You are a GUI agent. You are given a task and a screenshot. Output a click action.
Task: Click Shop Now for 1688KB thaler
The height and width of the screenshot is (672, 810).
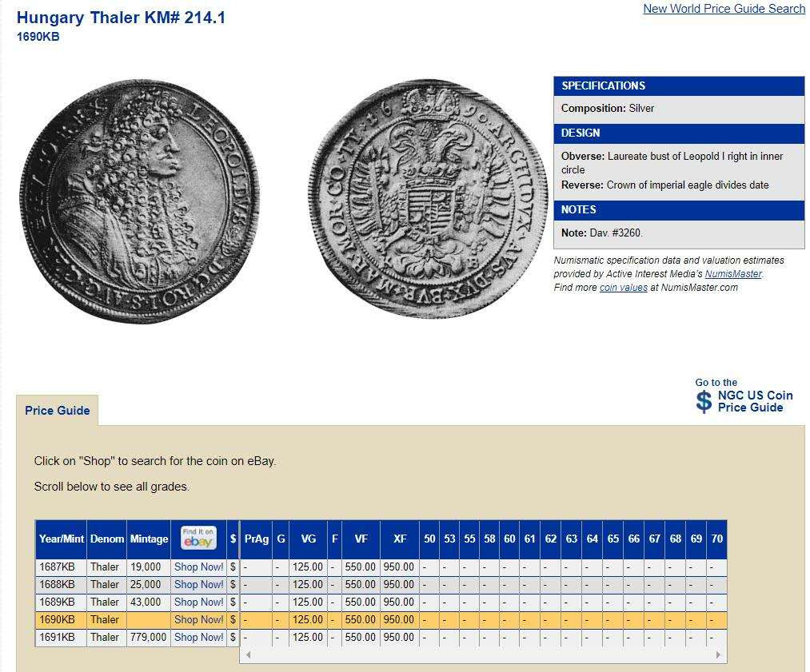pyautogui.click(x=198, y=584)
